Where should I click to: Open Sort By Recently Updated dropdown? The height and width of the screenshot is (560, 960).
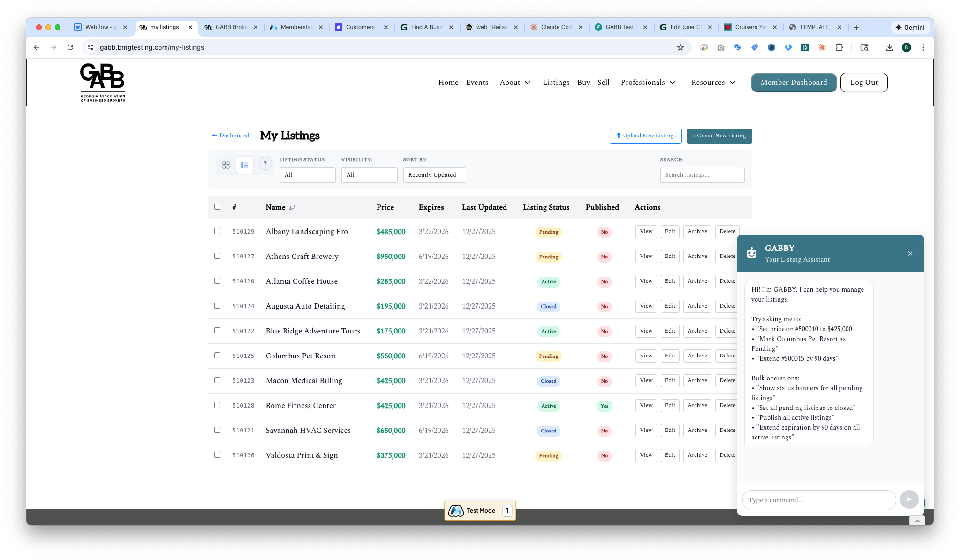coord(434,175)
